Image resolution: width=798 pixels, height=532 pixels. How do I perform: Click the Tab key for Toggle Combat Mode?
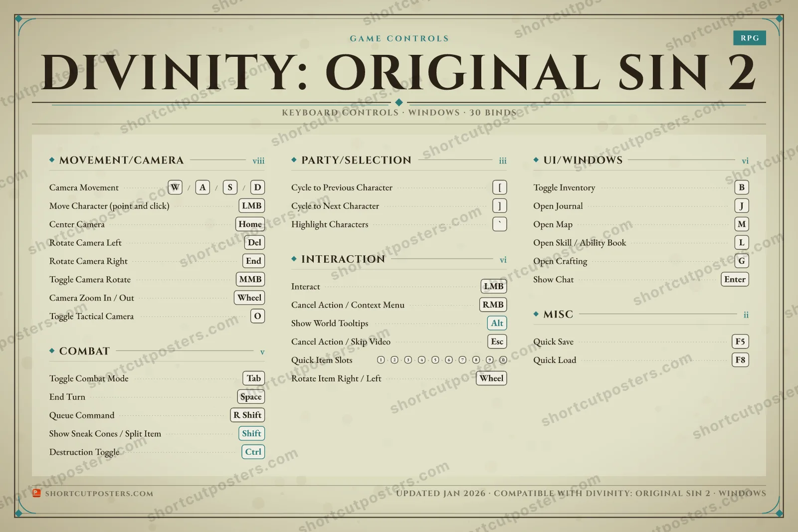pos(254,378)
